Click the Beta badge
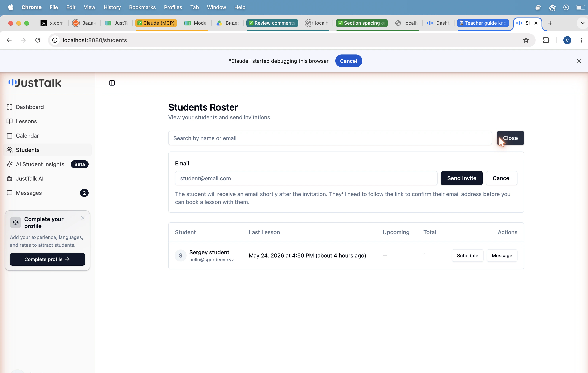 [80, 164]
